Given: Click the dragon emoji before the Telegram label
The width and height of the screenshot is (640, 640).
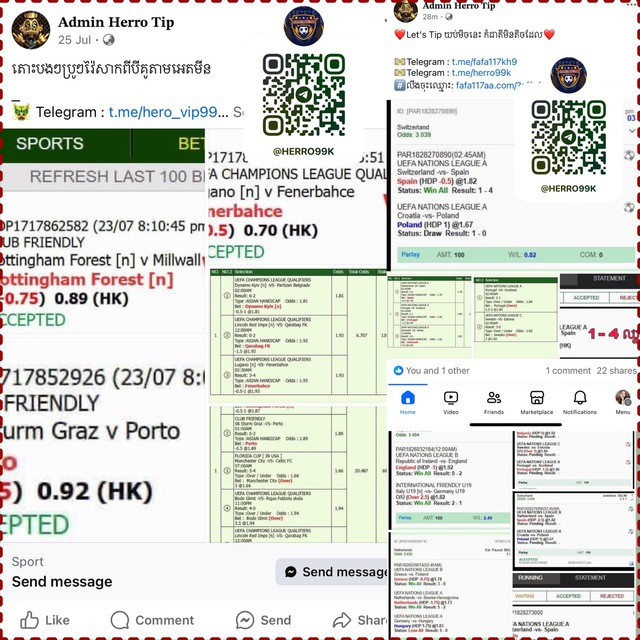Looking at the screenshot, I should pos(21,111).
